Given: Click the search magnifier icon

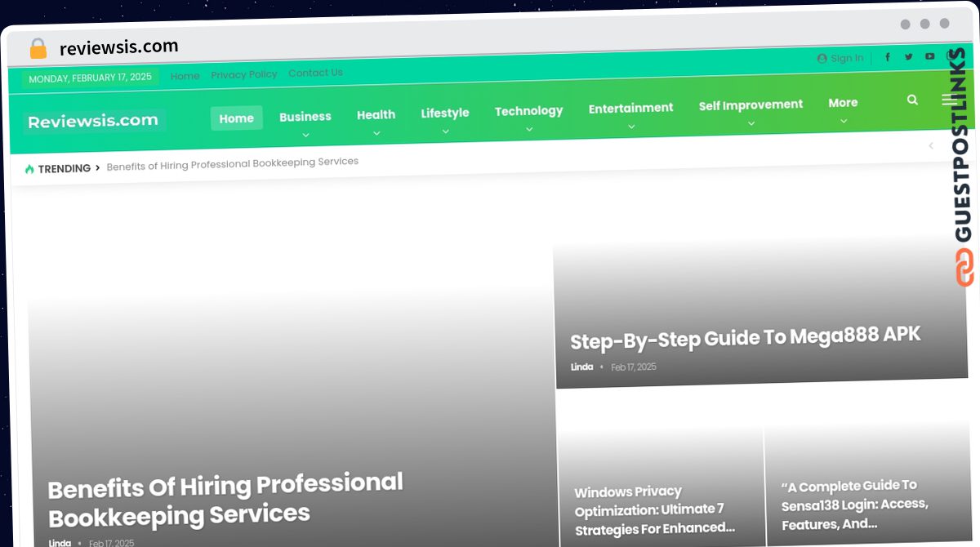Looking at the screenshot, I should point(912,100).
